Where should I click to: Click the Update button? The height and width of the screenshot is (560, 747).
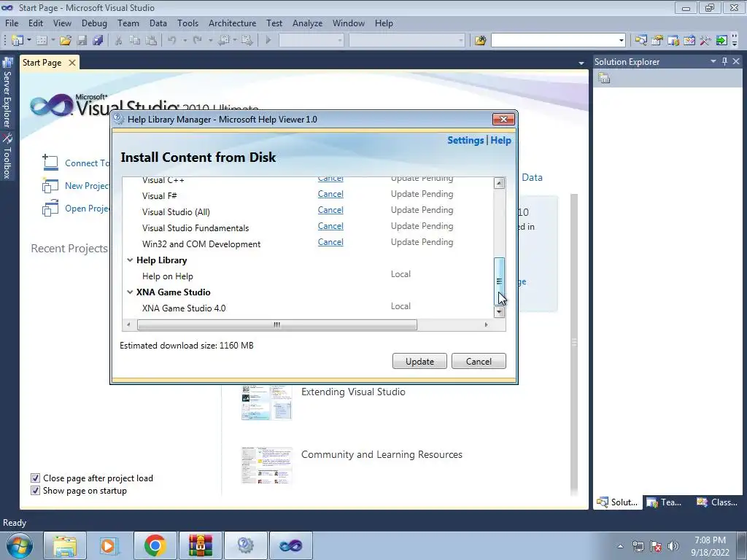(419, 362)
